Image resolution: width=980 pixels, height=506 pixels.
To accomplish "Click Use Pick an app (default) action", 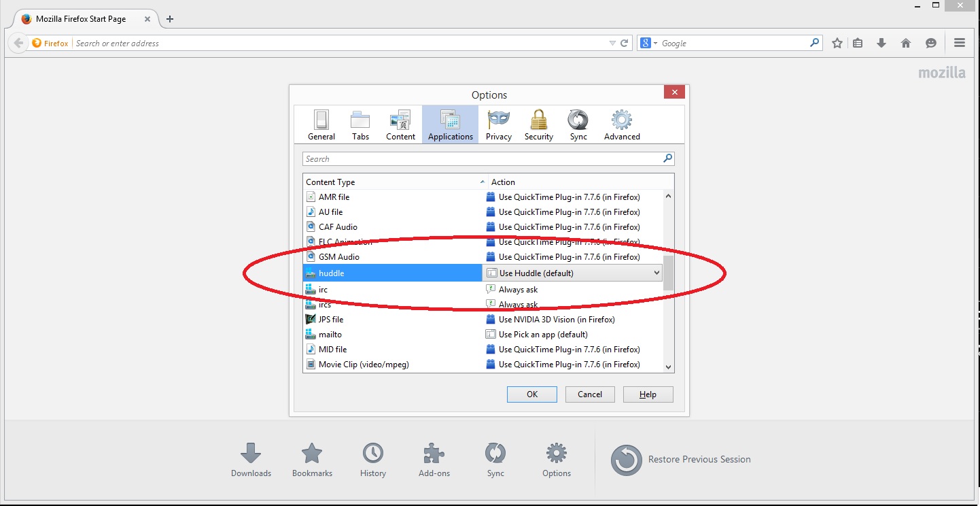I will point(542,334).
